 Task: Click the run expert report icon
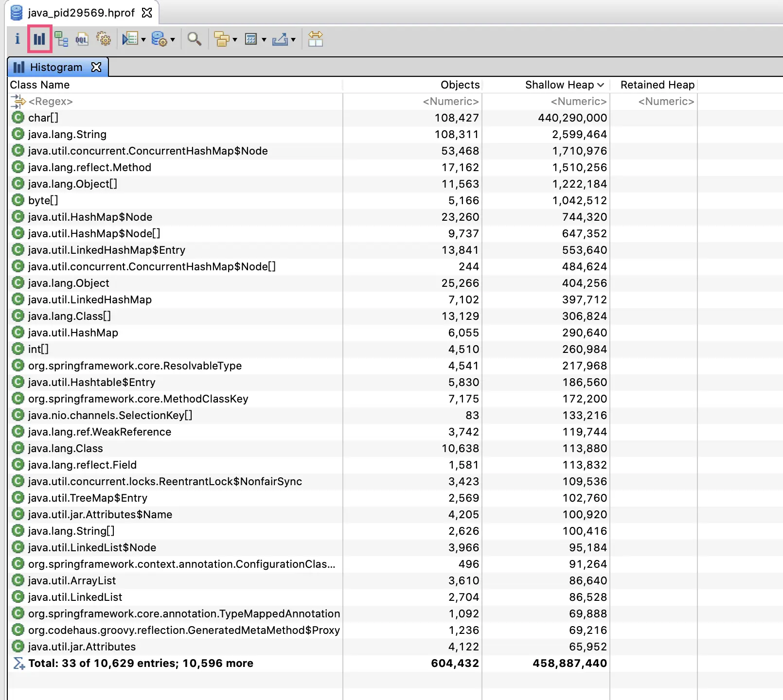coord(130,39)
